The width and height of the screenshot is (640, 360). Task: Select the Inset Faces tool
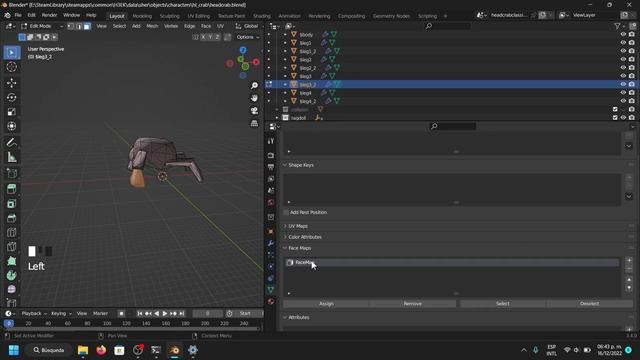pos(11,203)
